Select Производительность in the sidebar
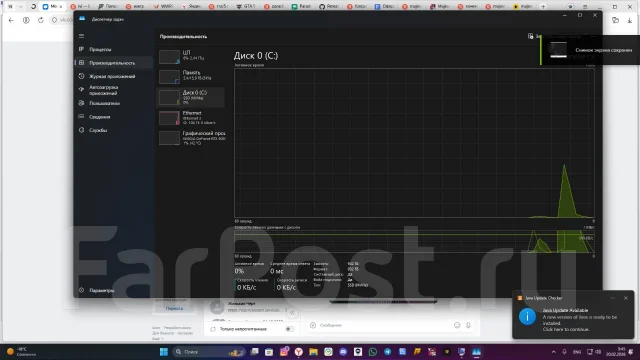Image resolution: width=640 pixels, height=360 pixels. (x=113, y=63)
